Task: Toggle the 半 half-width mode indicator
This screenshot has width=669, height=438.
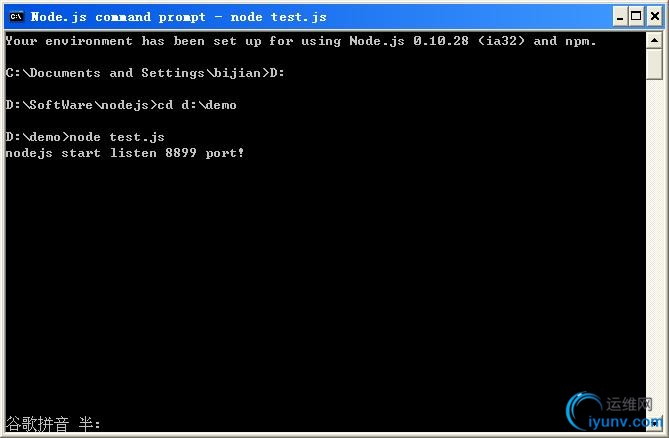Action: (x=86, y=423)
